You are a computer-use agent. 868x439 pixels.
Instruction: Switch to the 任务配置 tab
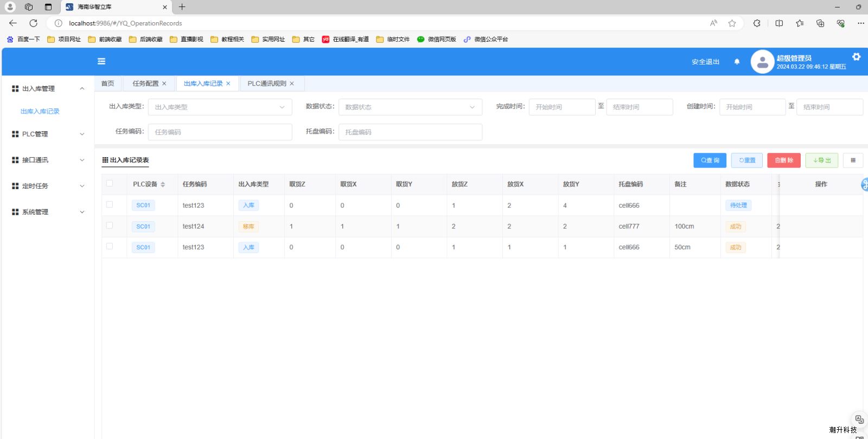145,83
